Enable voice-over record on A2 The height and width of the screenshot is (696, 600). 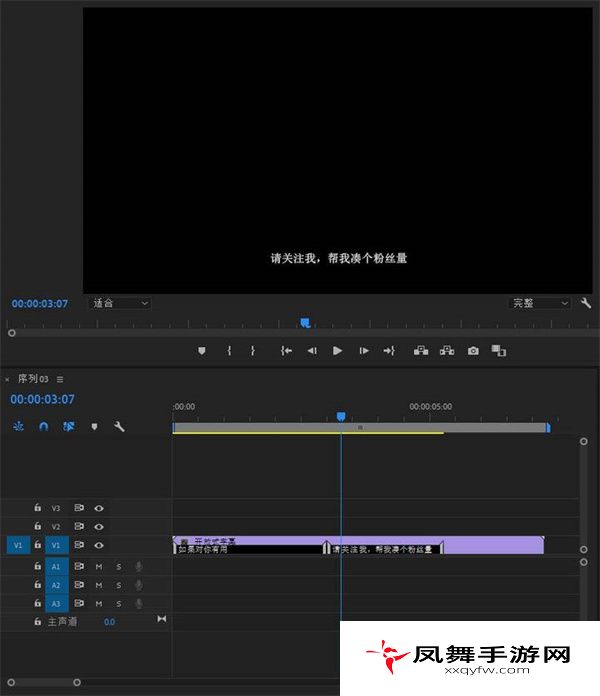pos(139,585)
